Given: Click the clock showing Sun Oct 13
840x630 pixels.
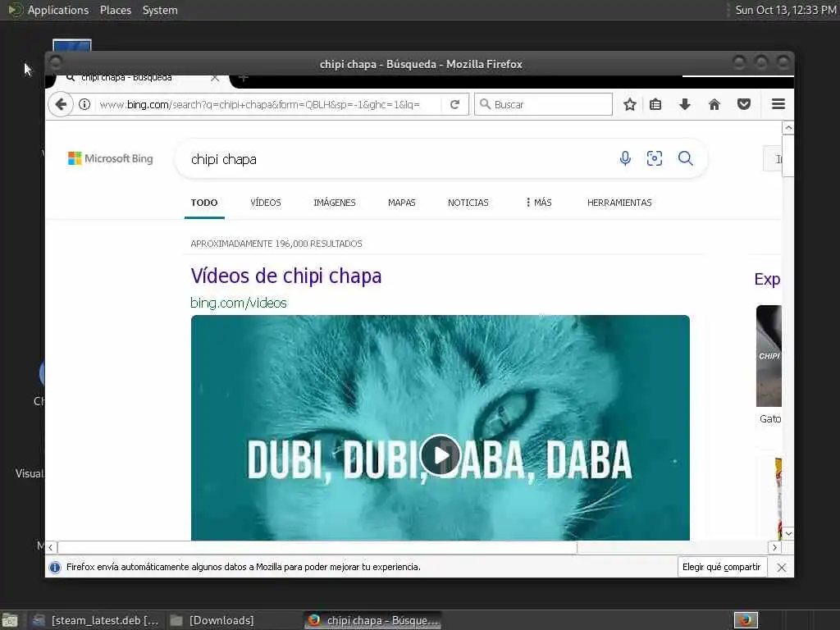Looking at the screenshot, I should [x=785, y=10].
